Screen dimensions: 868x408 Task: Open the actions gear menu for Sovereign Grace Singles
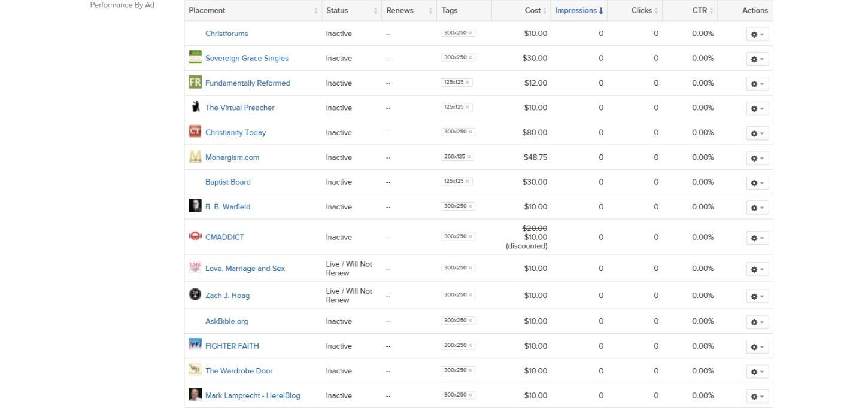[757, 59]
